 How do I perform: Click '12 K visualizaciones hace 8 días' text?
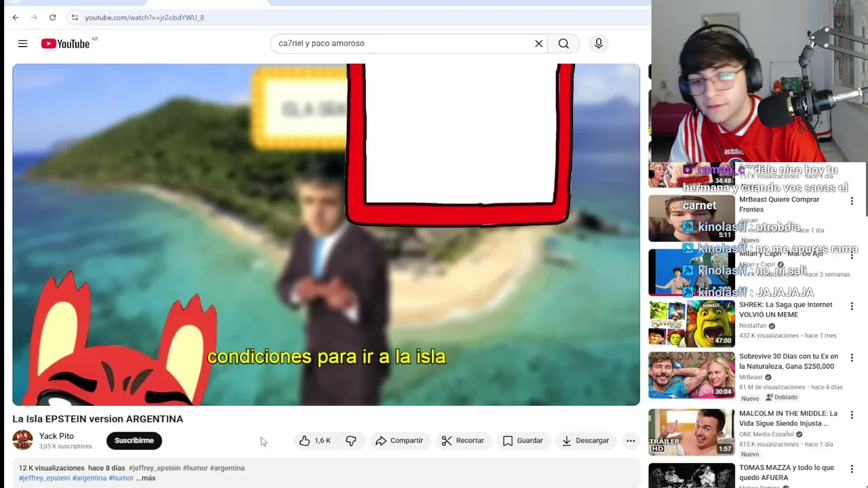[72, 468]
